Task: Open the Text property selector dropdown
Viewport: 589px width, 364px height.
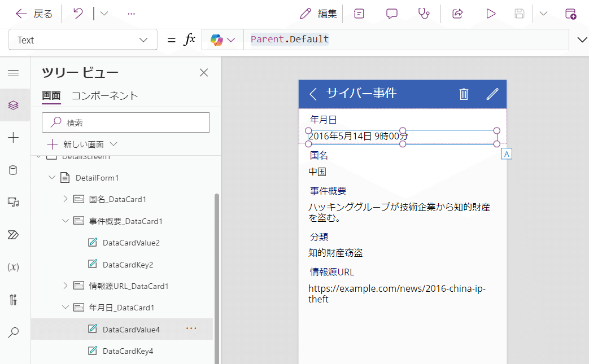Action: (82, 40)
